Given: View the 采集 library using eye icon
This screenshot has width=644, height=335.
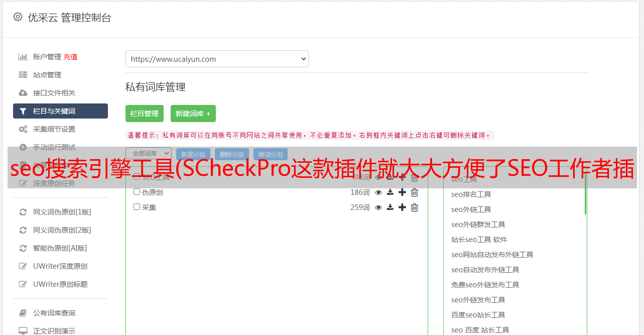Looking at the screenshot, I should coord(378,207).
